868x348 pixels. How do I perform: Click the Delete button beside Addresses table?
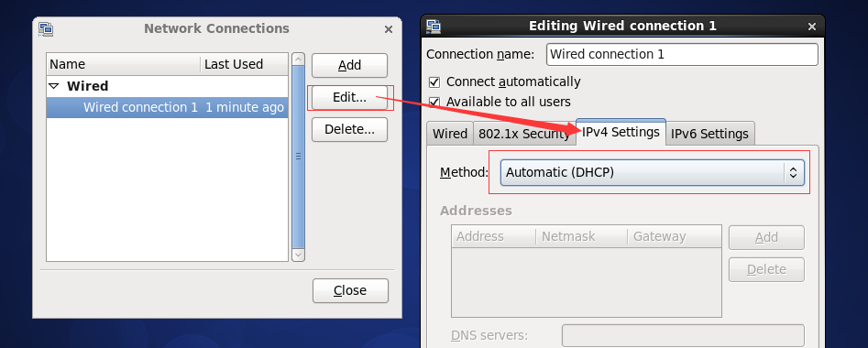point(766,269)
